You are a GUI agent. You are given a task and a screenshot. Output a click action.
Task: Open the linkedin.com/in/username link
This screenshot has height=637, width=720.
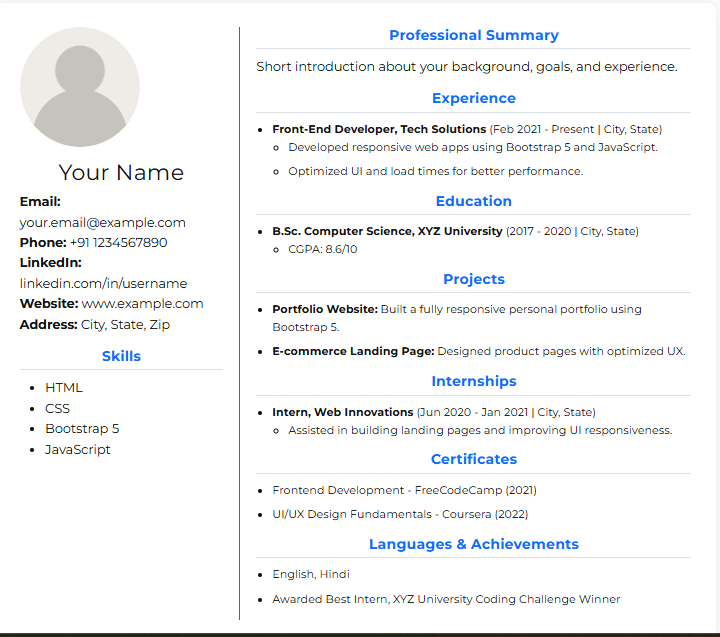pos(103,284)
